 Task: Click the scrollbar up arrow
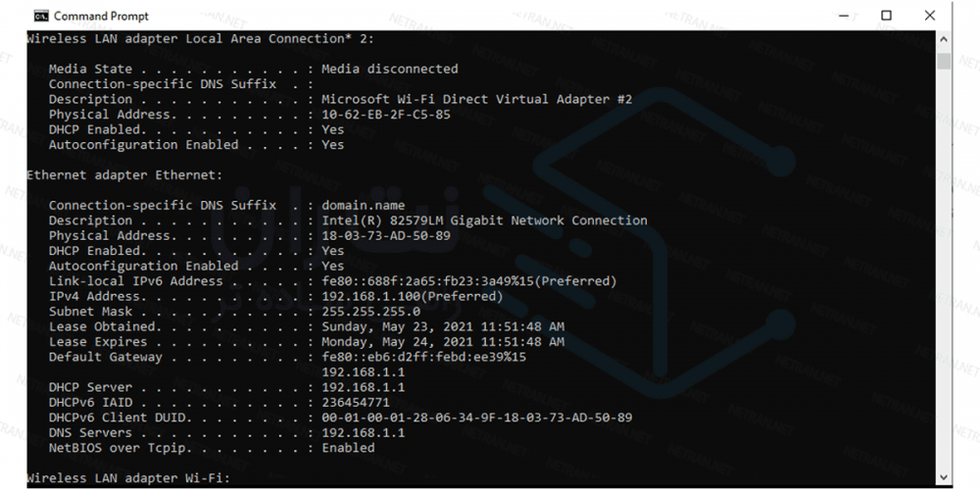(x=944, y=39)
